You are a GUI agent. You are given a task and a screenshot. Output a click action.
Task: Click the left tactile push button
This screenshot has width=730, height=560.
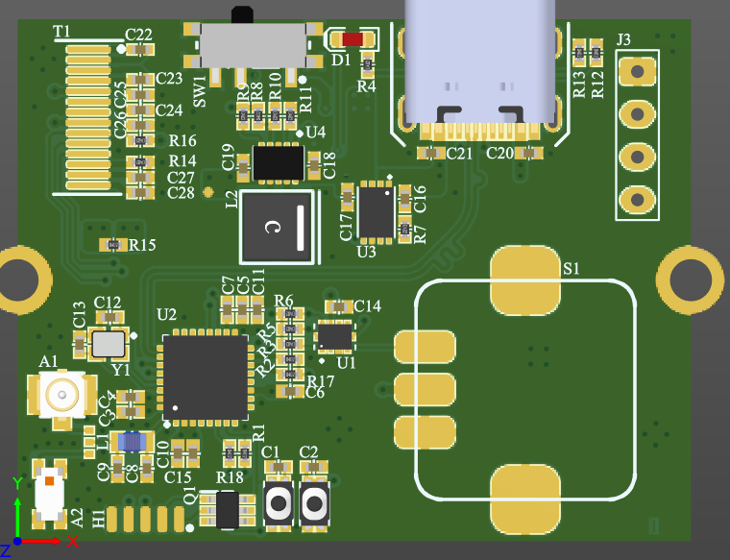click(x=279, y=503)
